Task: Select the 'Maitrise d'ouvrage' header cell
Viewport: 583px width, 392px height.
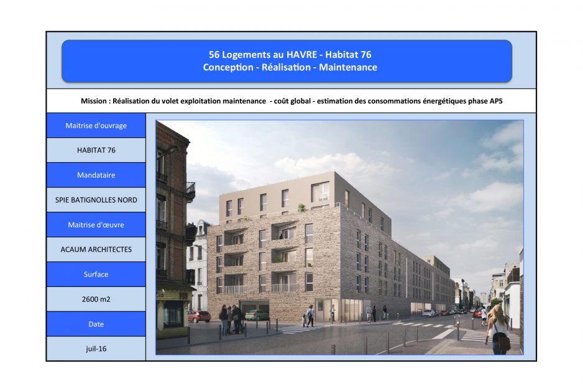Action: point(95,125)
